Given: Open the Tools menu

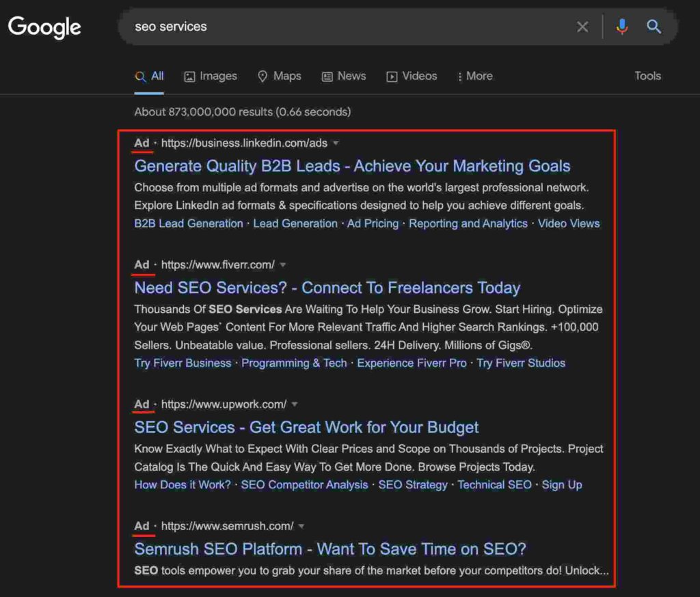Looking at the screenshot, I should point(647,76).
